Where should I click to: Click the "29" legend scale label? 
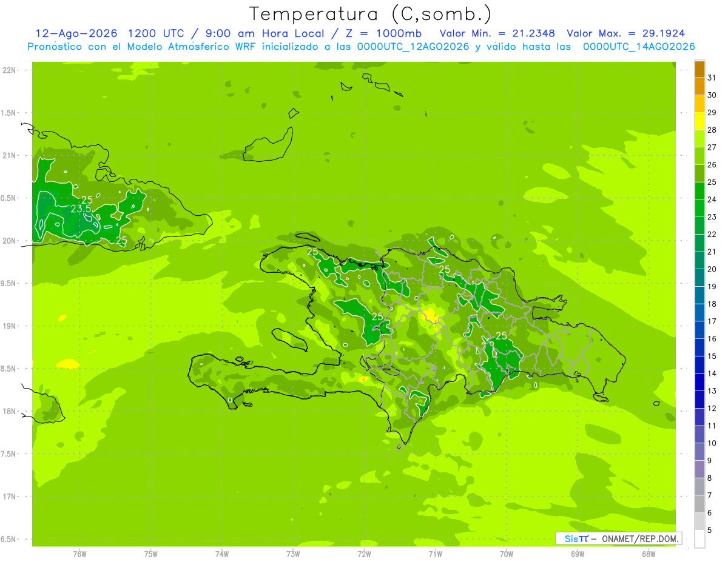coord(712,112)
